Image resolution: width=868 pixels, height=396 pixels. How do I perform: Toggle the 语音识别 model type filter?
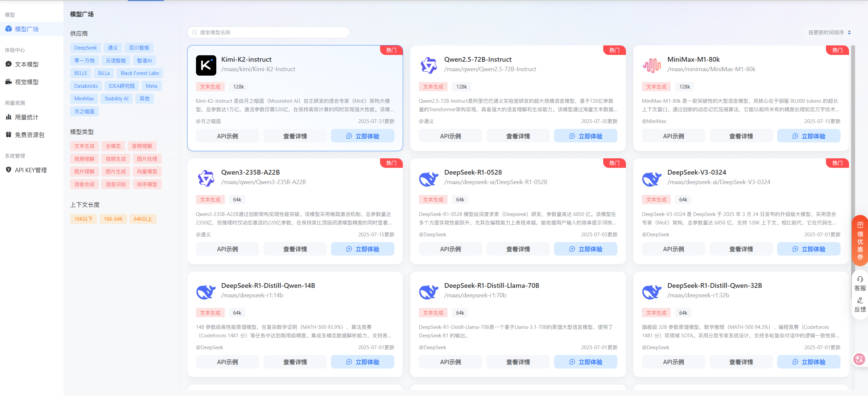pos(116,184)
